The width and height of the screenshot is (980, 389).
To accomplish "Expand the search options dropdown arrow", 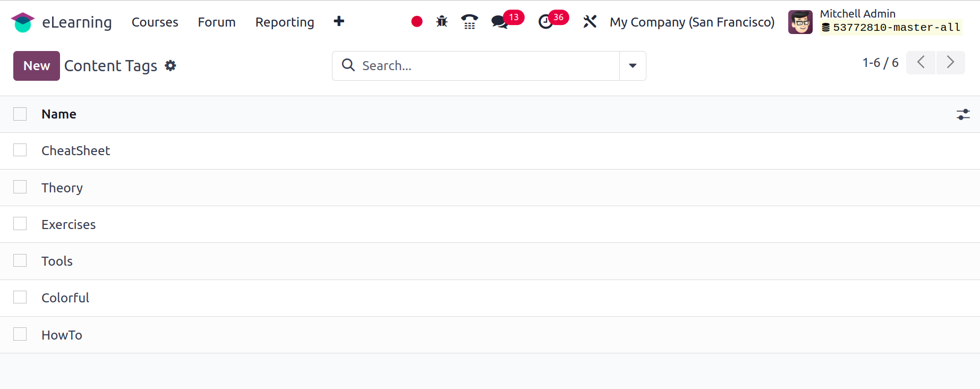I will [x=633, y=66].
